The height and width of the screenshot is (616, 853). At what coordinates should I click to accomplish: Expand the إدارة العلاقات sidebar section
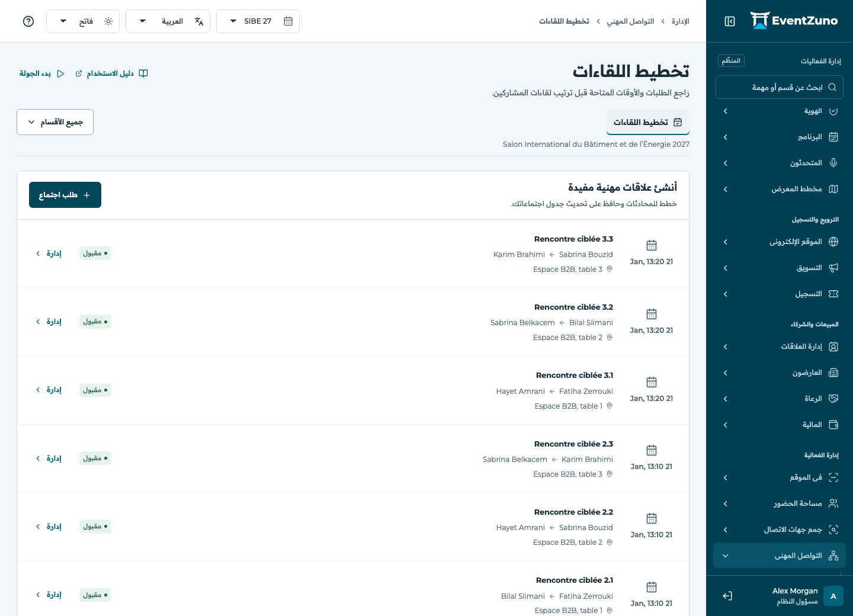point(780,346)
